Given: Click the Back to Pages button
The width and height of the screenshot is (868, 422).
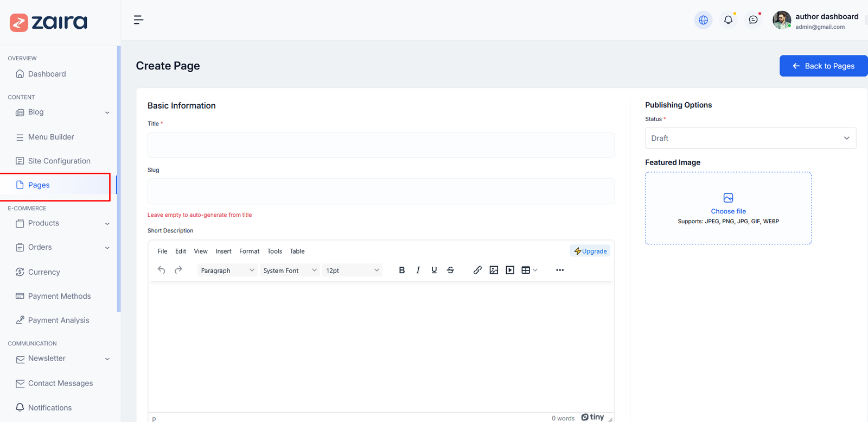Looking at the screenshot, I should tap(823, 66).
